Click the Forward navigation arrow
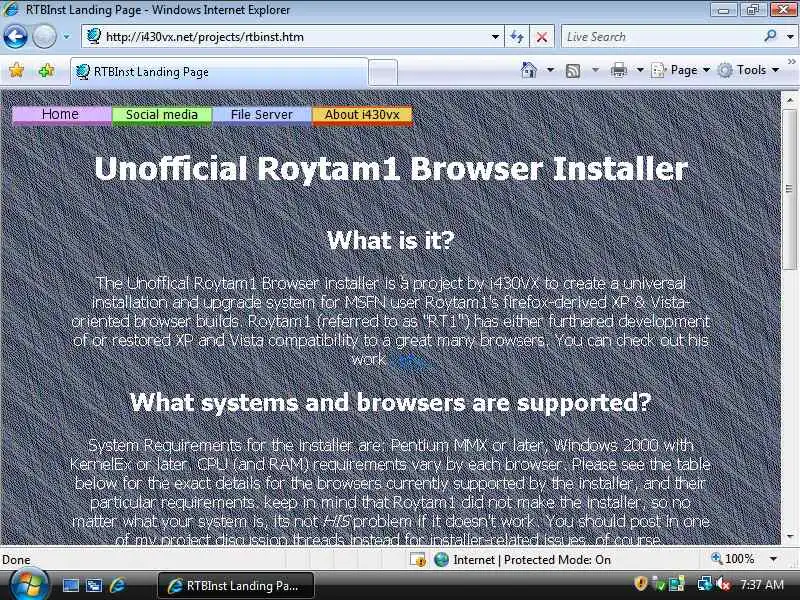 pyautogui.click(x=44, y=36)
